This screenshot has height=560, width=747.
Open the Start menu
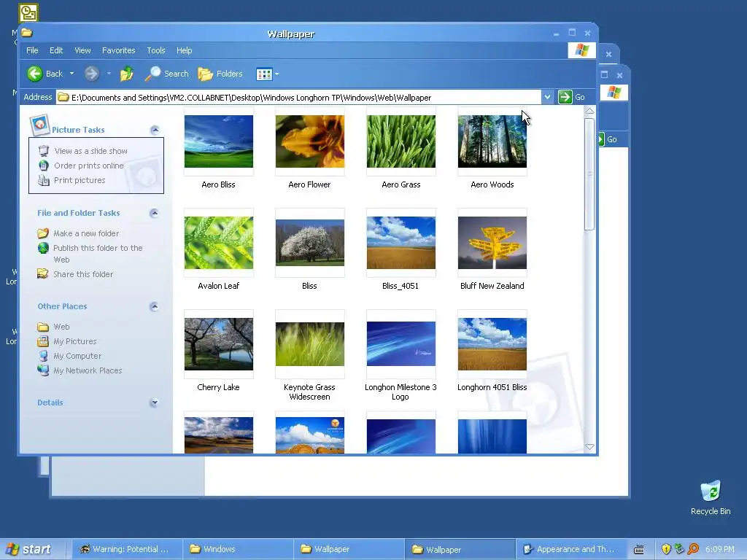click(28, 549)
